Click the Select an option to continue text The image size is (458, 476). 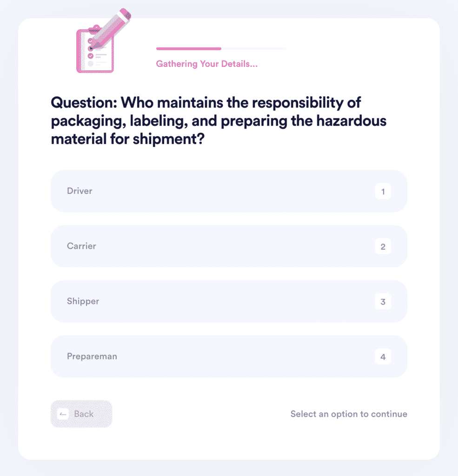pyautogui.click(x=349, y=414)
